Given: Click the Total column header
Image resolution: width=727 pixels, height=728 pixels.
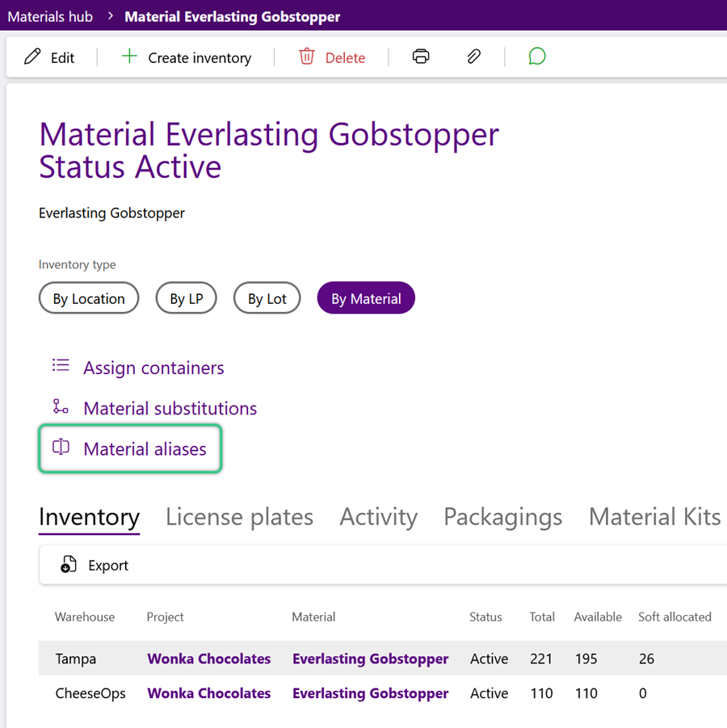Looking at the screenshot, I should click(x=542, y=616).
